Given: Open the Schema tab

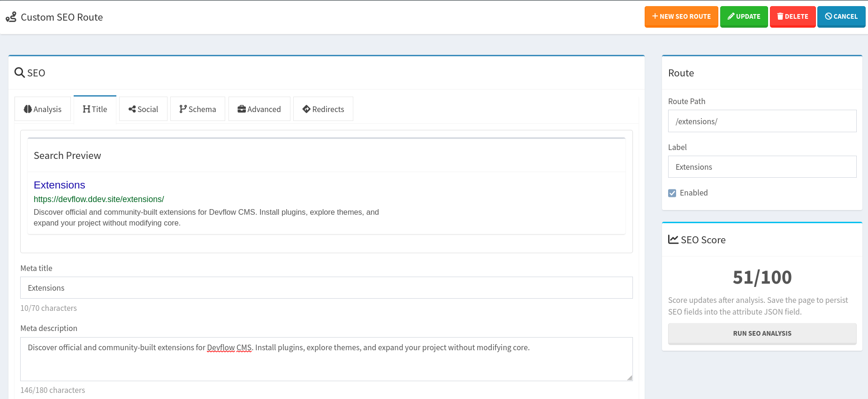Looking at the screenshot, I should coord(198,109).
